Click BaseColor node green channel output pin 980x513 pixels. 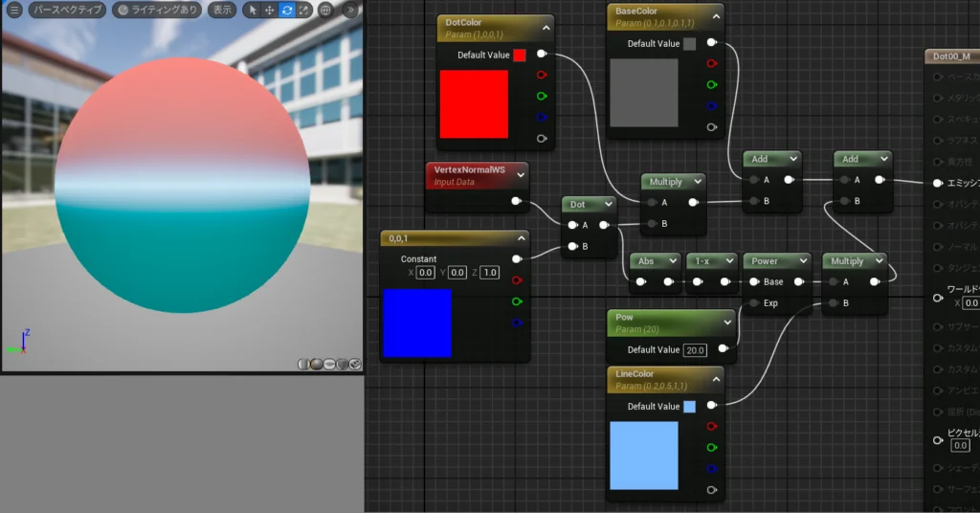(x=711, y=85)
